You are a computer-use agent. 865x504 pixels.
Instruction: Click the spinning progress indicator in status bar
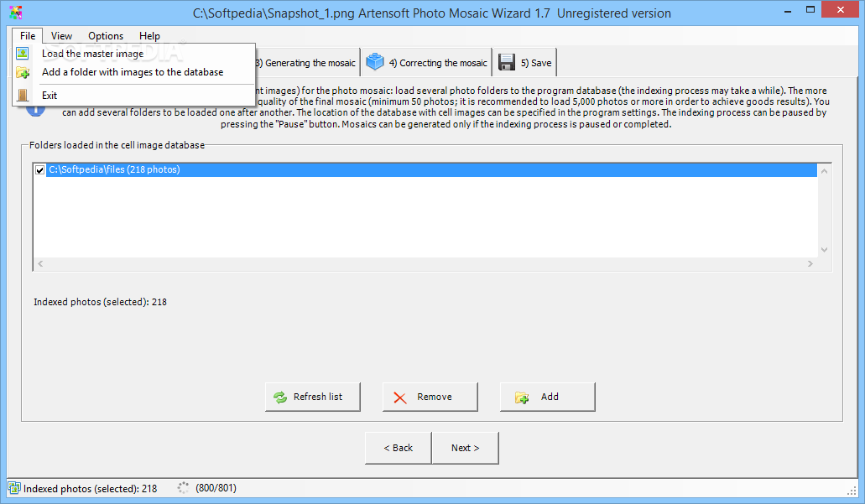tap(183, 487)
